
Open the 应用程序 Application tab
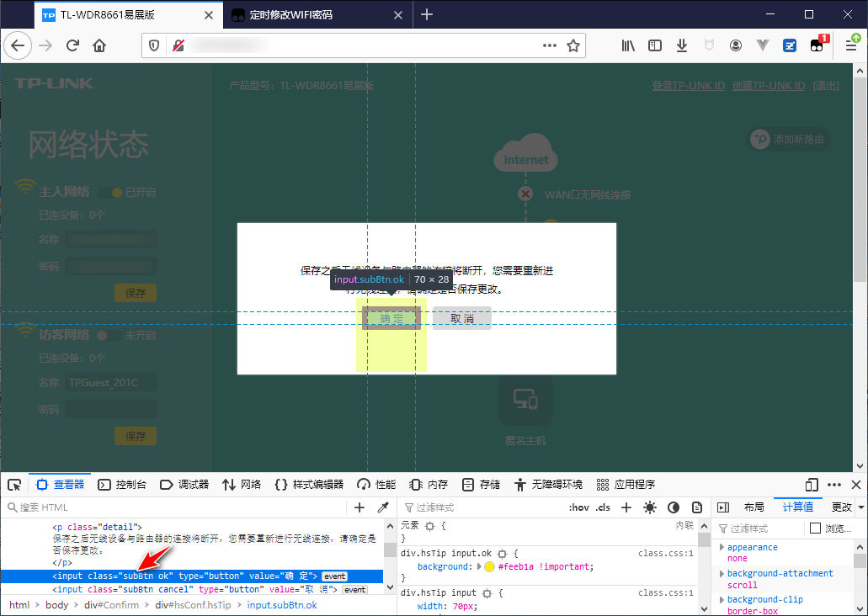626,485
